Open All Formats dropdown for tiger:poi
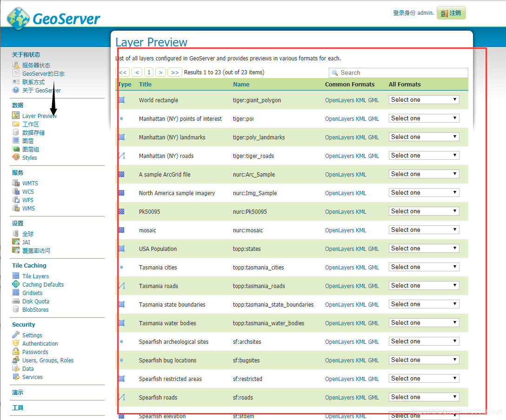The height and width of the screenshot is (420, 506). pos(424,118)
